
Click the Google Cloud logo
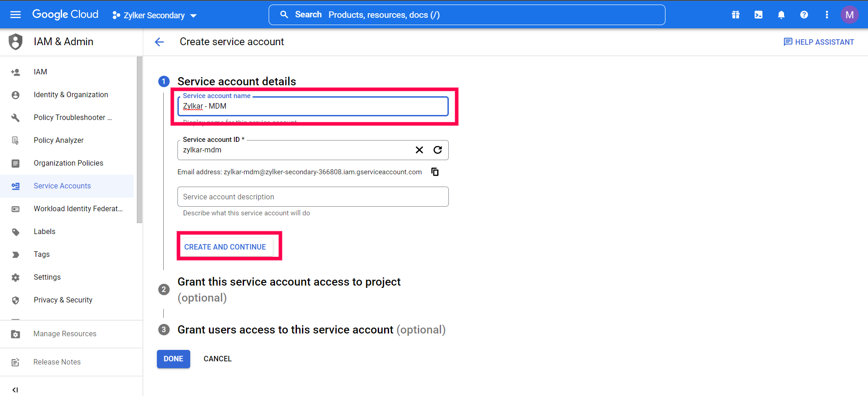(x=65, y=15)
